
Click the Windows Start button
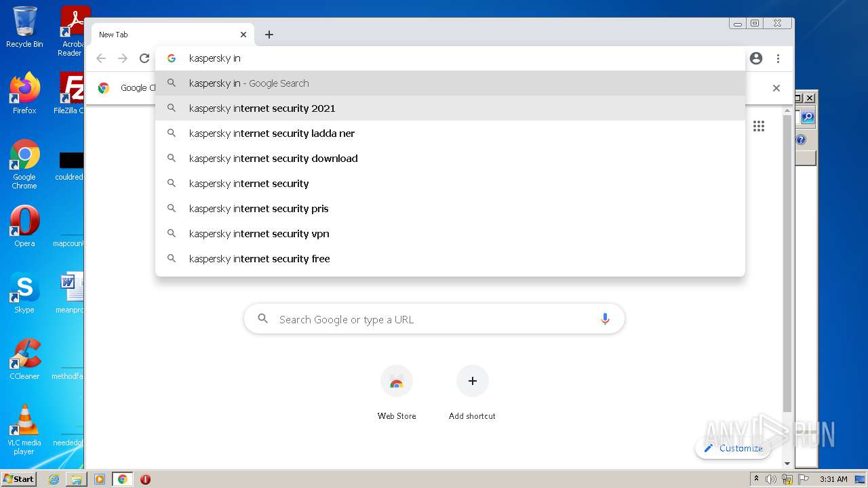click(x=19, y=479)
